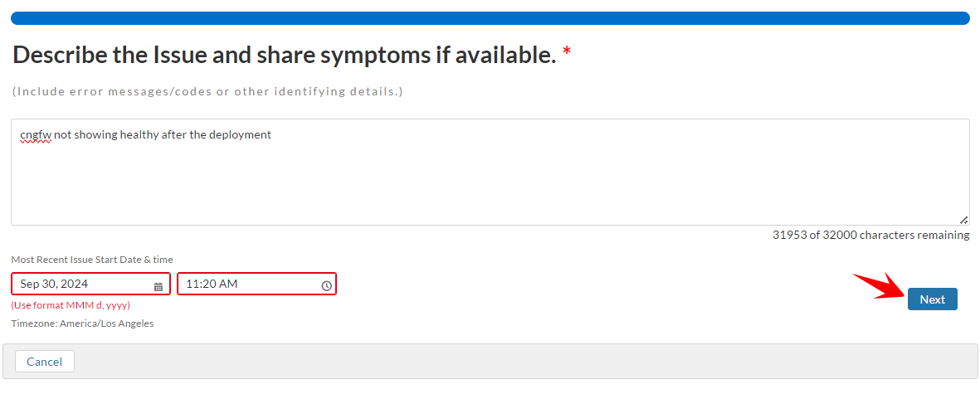
Task: Click the characters remaining counter
Action: [x=870, y=235]
